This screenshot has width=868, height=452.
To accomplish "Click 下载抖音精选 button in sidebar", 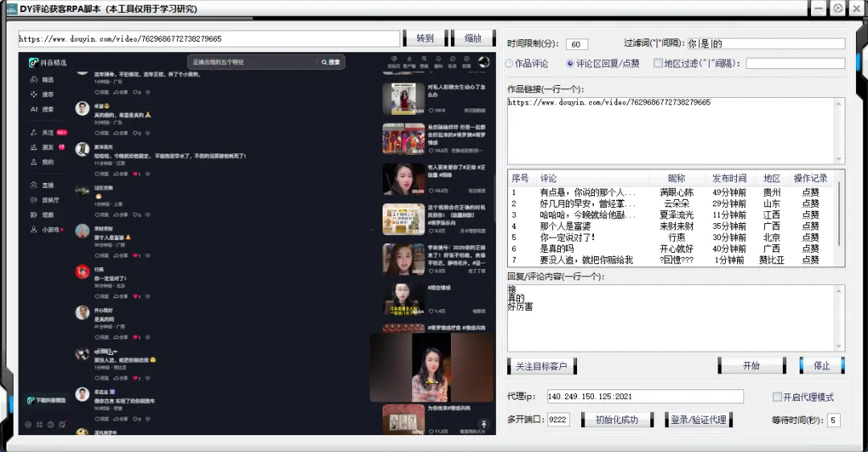I will point(47,400).
